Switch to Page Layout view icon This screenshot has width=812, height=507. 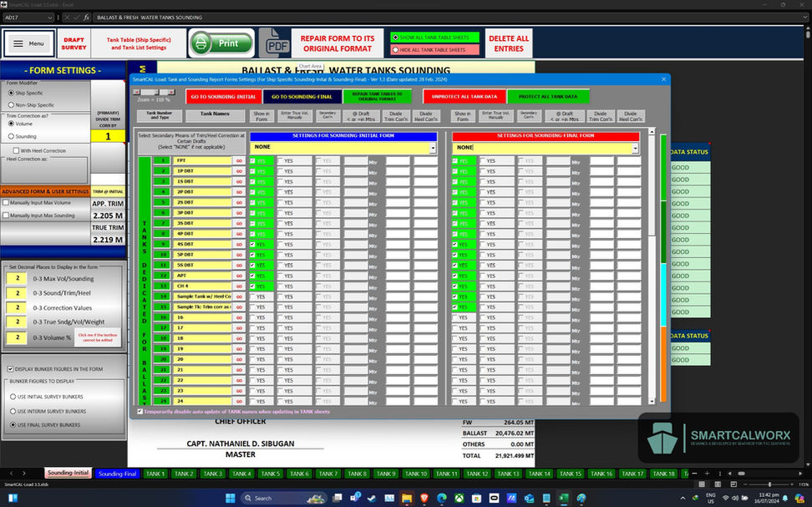(718, 484)
